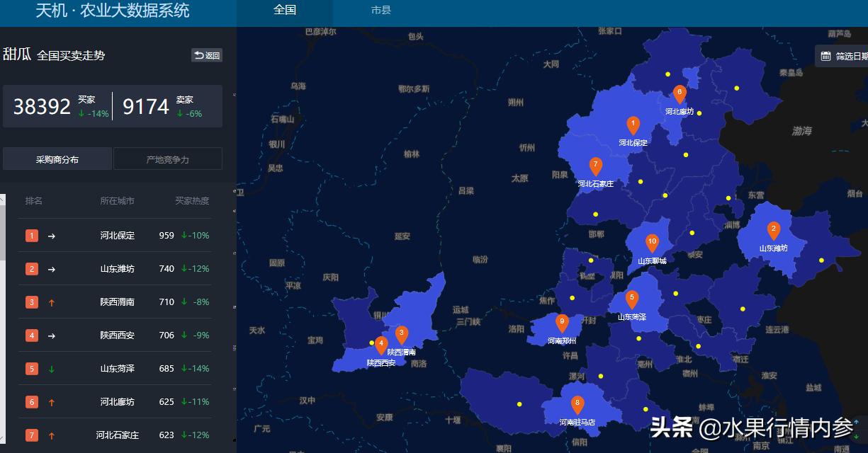Switch to the 市县 tab

pyautogui.click(x=381, y=11)
